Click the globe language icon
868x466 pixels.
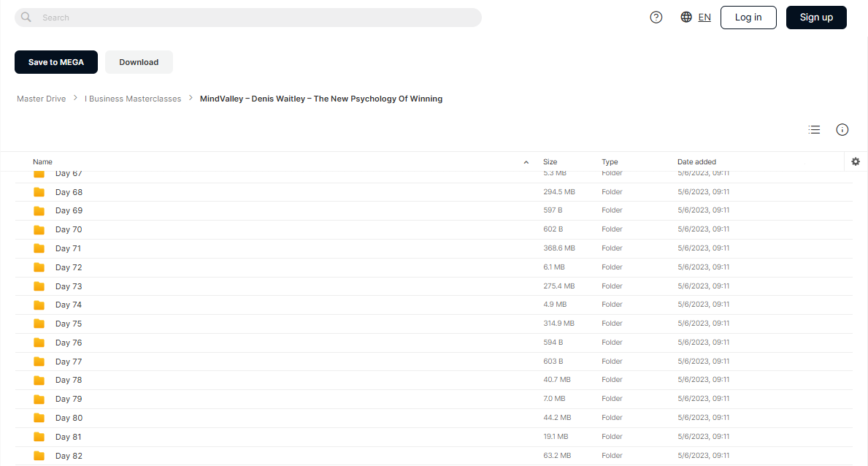(686, 18)
